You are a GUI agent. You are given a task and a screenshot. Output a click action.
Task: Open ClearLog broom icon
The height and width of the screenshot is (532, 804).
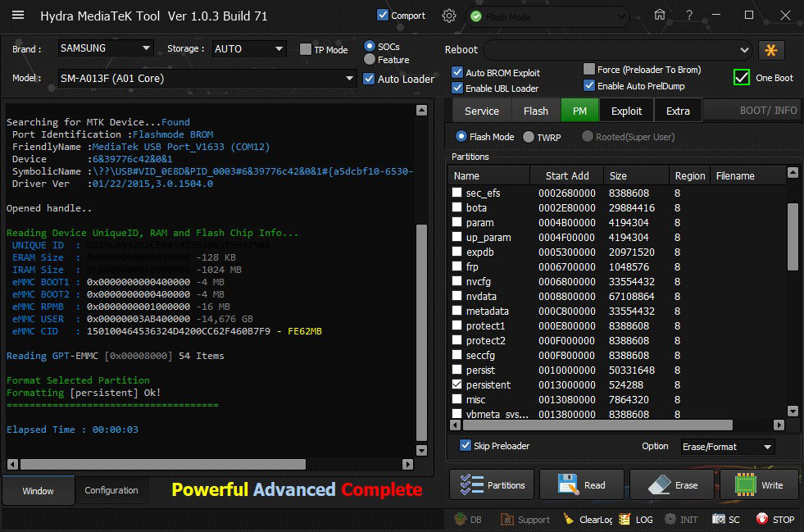tap(569, 519)
